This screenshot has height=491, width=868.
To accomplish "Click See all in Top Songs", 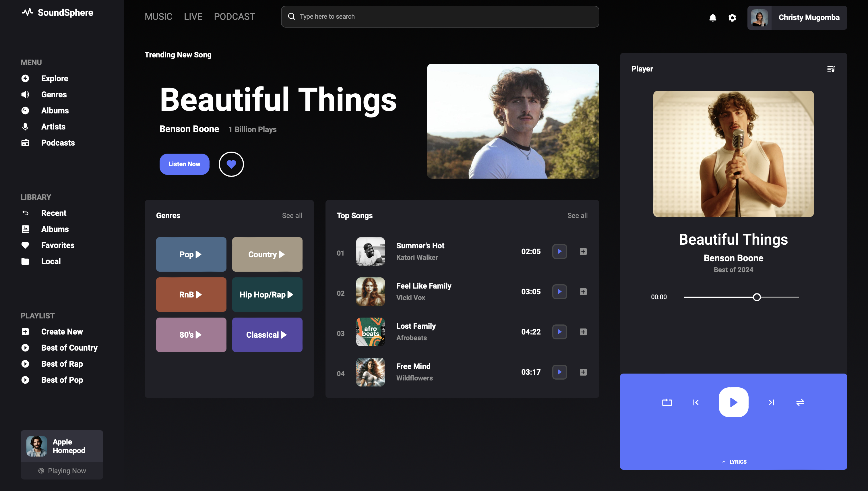I will 577,215.
